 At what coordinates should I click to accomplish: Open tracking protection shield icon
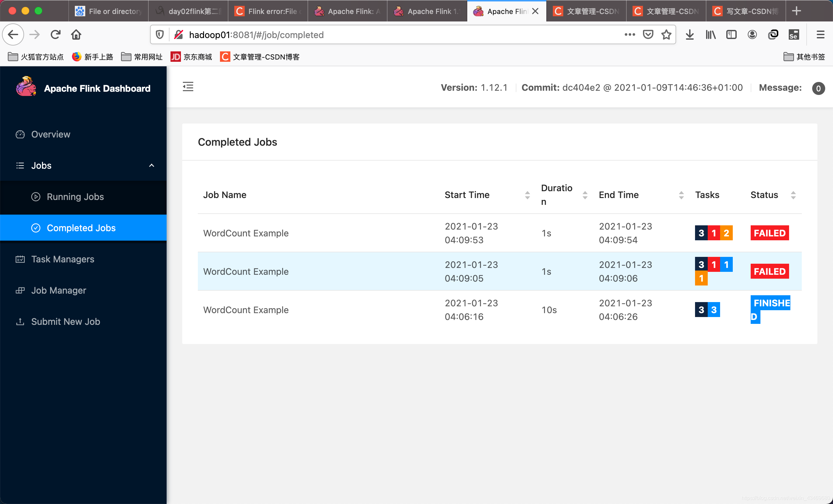pyautogui.click(x=160, y=34)
